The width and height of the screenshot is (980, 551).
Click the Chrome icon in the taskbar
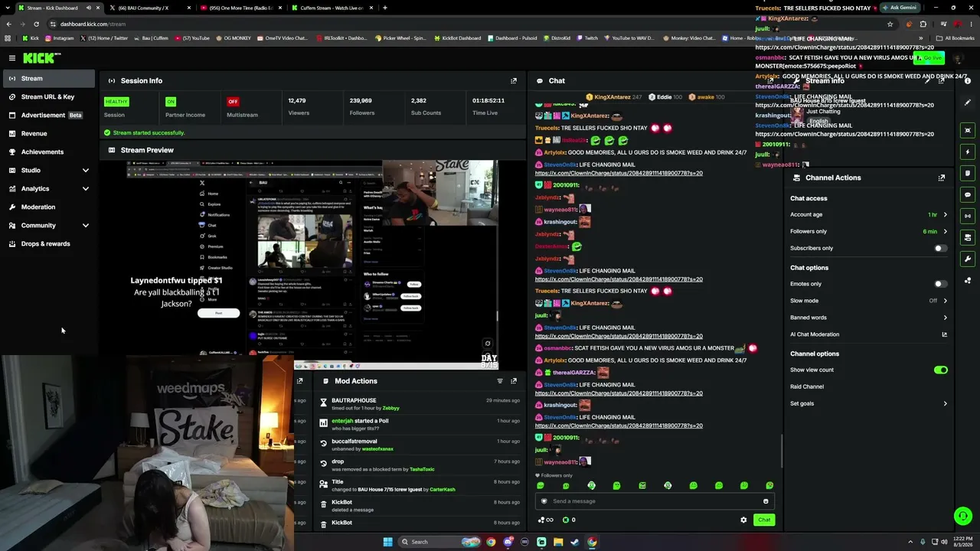click(x=592, y=542)
